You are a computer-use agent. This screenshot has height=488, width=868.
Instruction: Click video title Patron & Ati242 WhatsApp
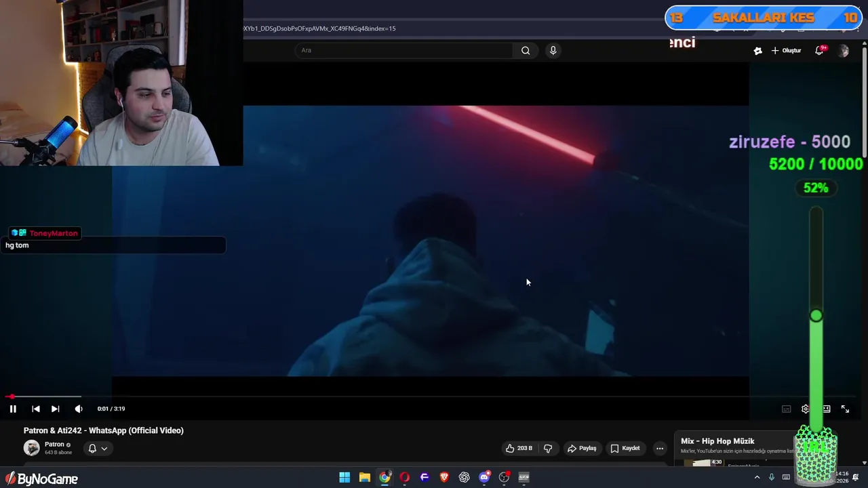click(104, 430)
